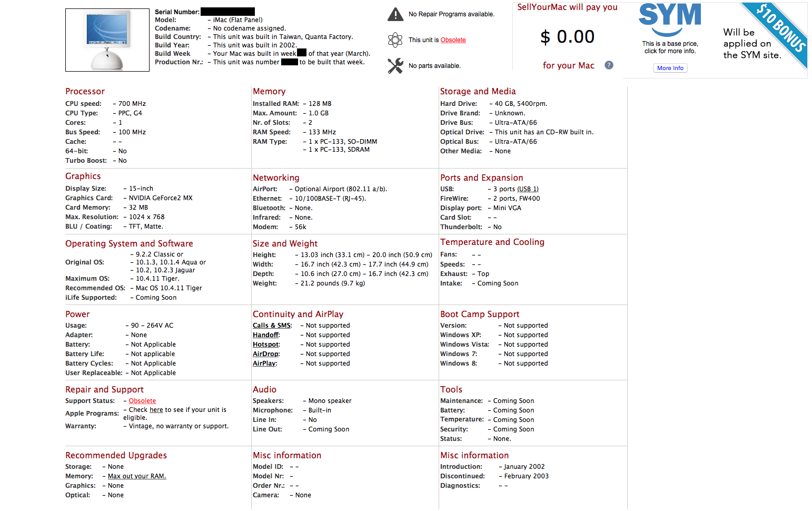Click the Ports and Expansion heading

point(482,178)
